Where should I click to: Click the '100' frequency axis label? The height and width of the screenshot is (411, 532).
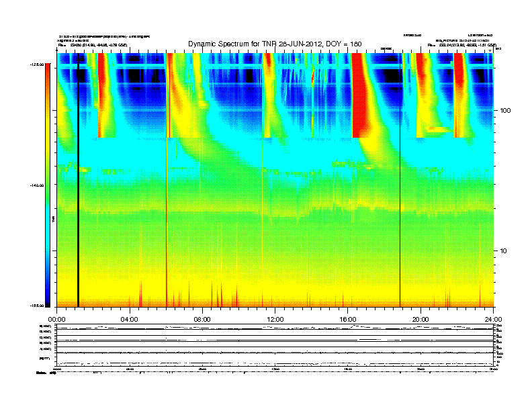[x=505, y=111]
